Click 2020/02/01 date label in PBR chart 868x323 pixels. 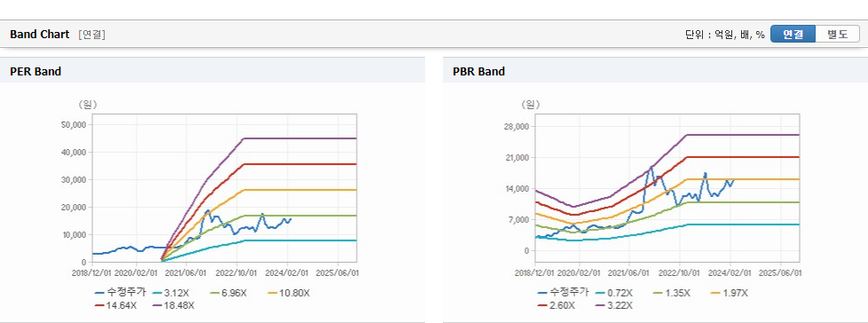[x=580, y=272]
